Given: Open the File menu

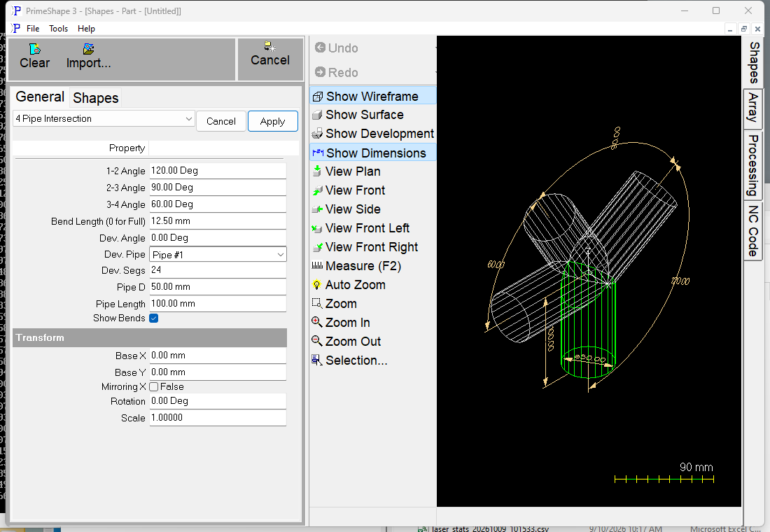Looking at the screenshot, I should click(33, 29).
